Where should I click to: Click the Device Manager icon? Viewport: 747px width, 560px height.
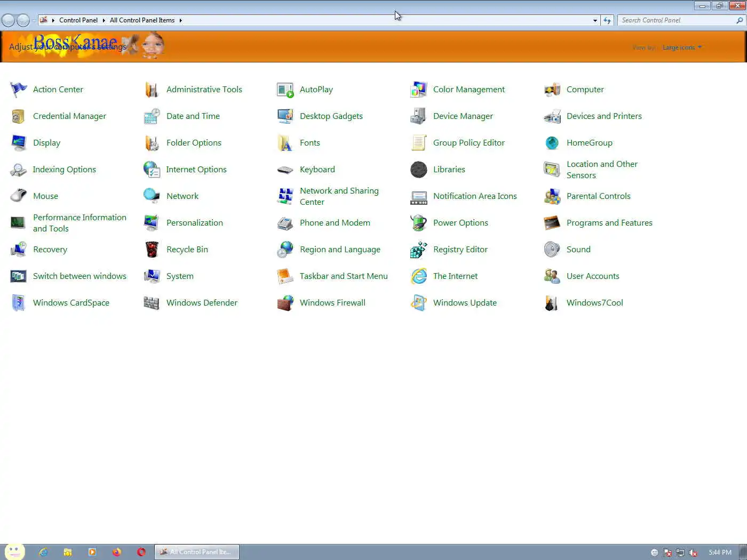pyautogui.click(x=419, y=116)
